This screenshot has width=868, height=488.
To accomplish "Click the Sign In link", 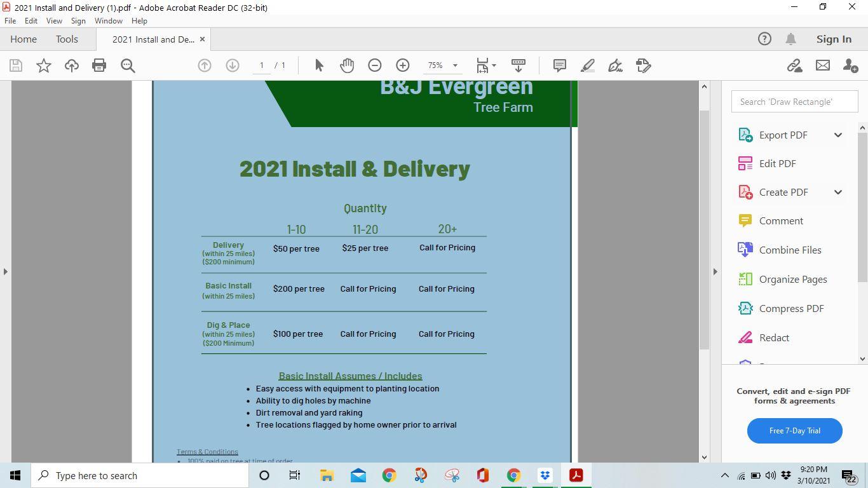I will point(834,39).
